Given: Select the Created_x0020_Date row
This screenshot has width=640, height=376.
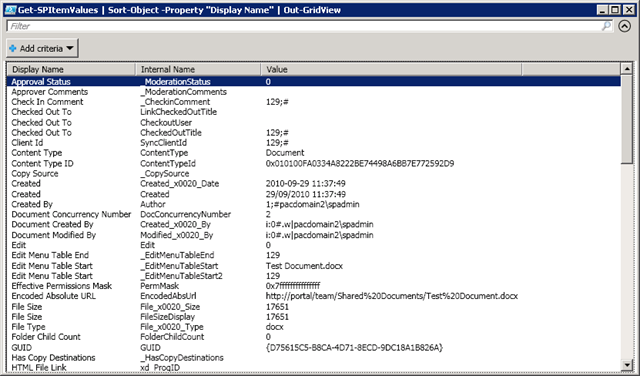Looking at the screenshot, I should (x=313, y=184).
